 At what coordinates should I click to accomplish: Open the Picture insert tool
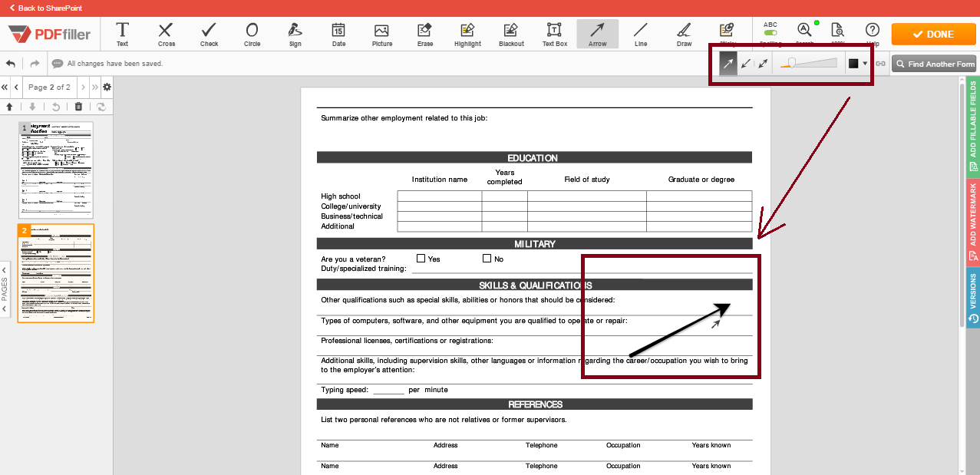(x=381, y=34)
